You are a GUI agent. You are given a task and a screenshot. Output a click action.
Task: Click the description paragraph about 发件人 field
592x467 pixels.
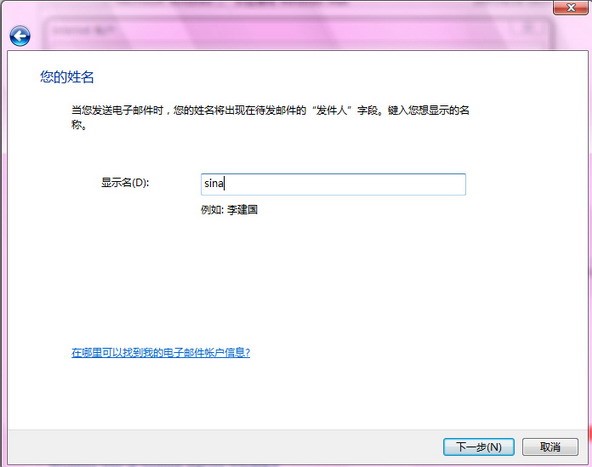pyautogui.click(x=270, y=117)
